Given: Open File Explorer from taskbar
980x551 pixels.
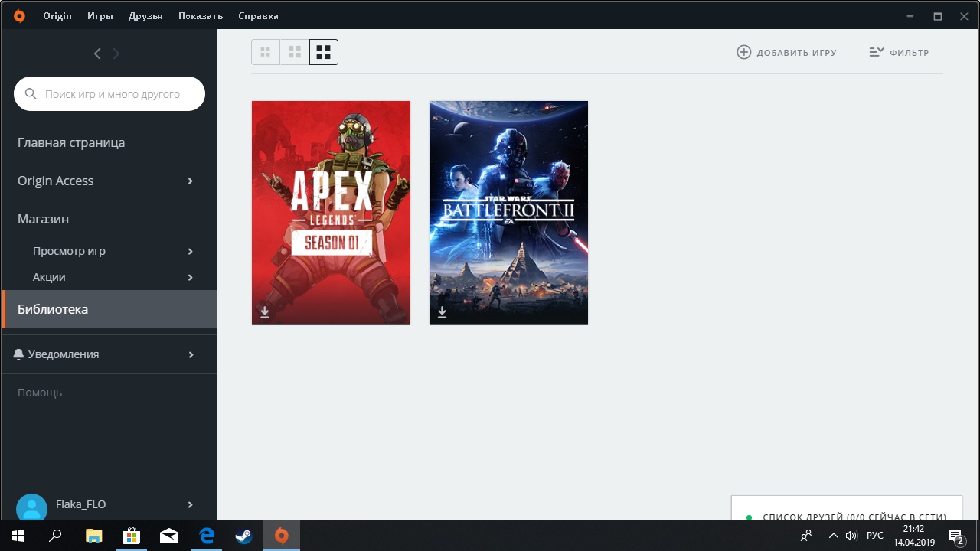Looking at the screenshot, I should pyautogui.click(x=93, y=536).
